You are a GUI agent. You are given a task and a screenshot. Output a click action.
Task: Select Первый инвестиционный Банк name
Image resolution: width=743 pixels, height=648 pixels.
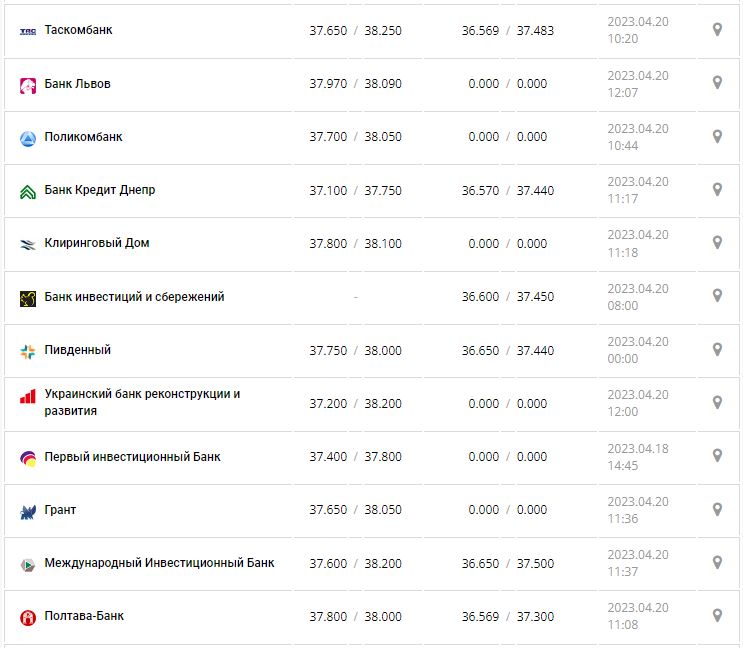point(132,457)
